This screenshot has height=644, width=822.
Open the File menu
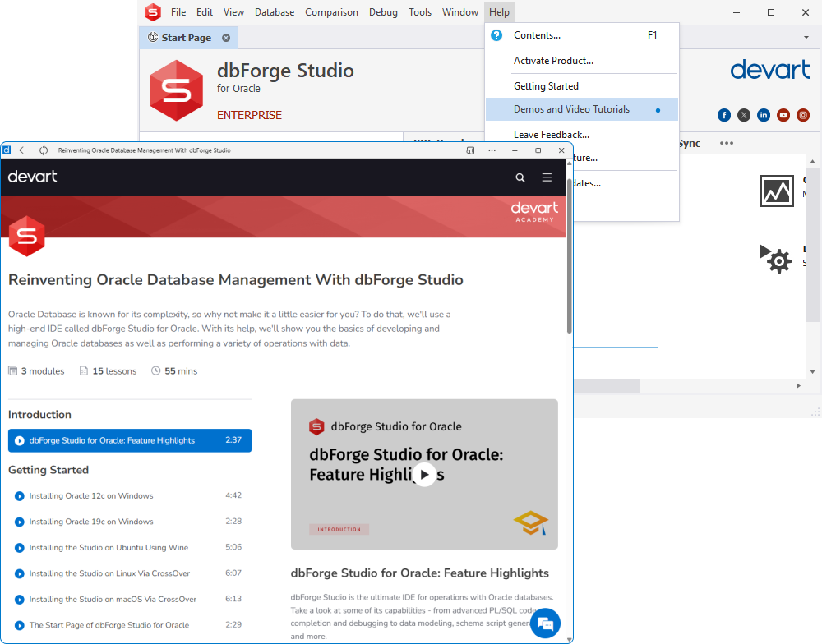(178, 12)
